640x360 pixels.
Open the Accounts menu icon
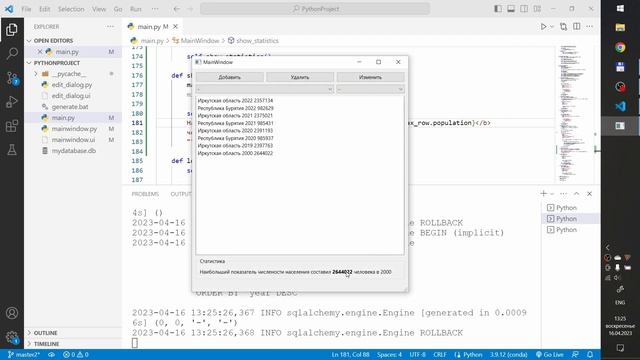pyautogui.click(x=12, y=313)
